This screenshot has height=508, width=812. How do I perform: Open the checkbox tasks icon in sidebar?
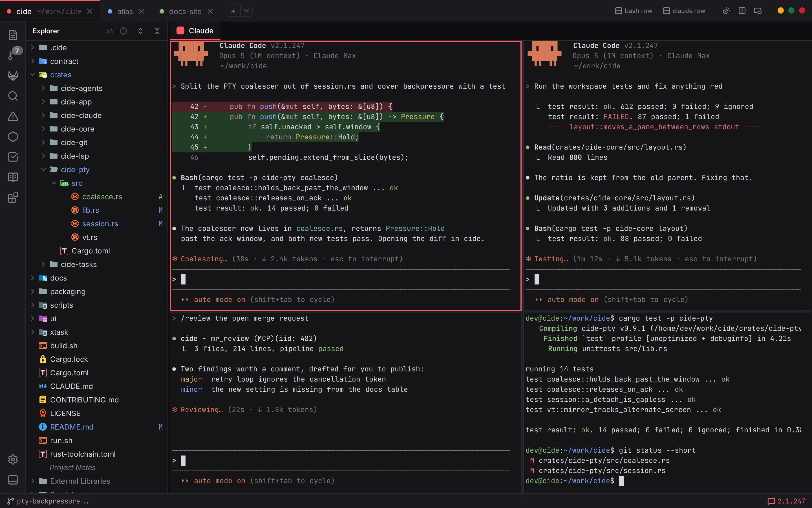coord(13,157)
